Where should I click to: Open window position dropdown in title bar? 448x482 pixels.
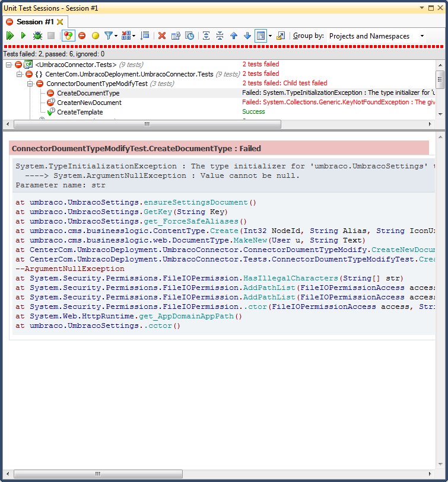pos(422,8)
